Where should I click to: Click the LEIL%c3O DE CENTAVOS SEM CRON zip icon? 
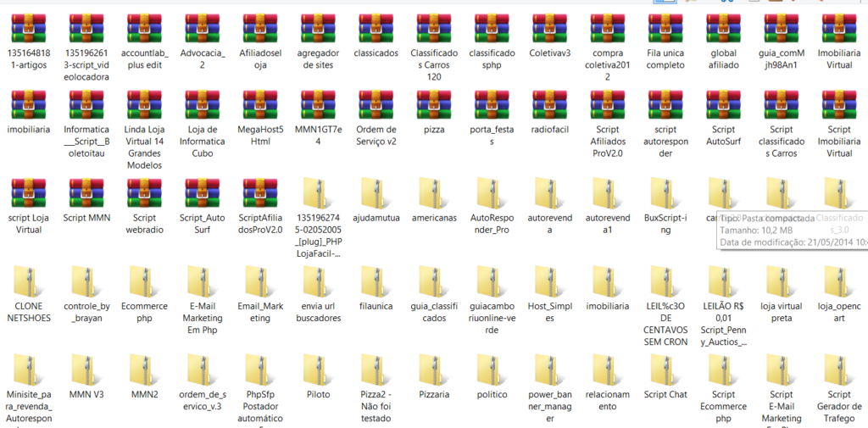(665, 281)
